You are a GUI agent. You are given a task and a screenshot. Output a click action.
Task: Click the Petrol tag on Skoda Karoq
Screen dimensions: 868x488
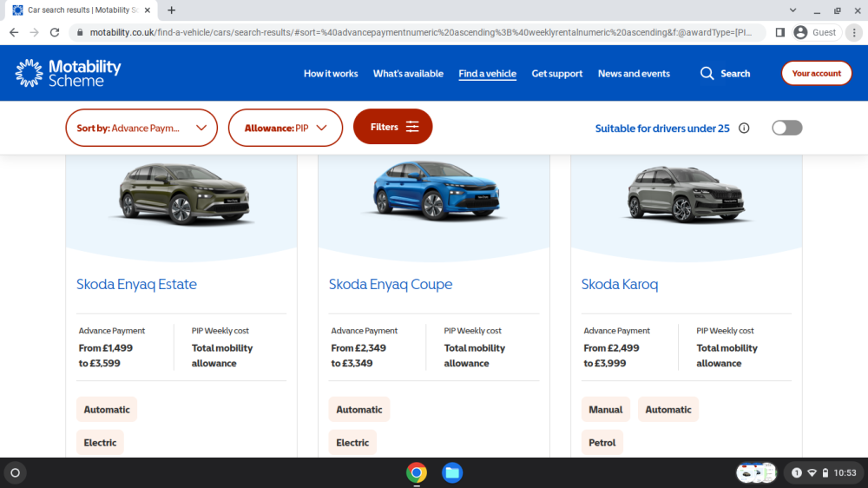pos(602,443)
